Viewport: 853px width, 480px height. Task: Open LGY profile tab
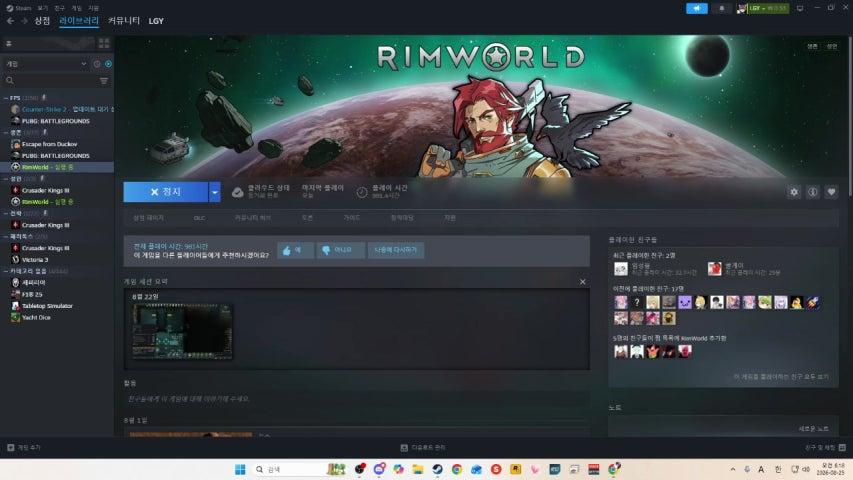[156, 21]
